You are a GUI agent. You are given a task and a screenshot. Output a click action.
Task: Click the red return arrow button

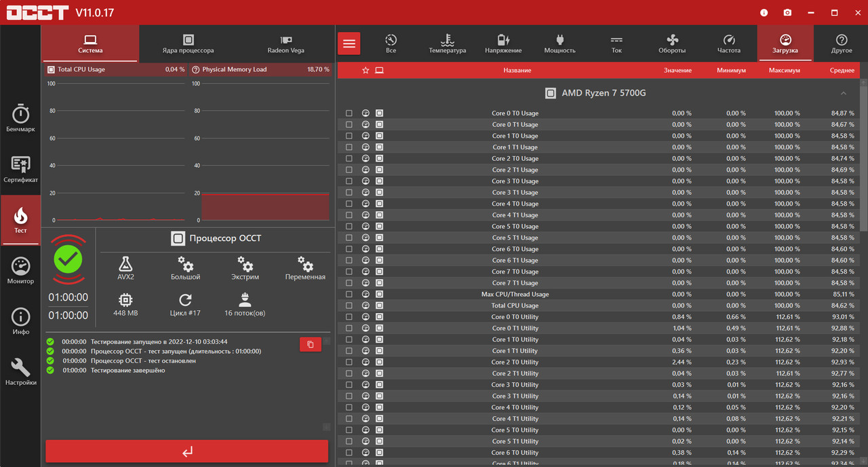tap(187, 451)
